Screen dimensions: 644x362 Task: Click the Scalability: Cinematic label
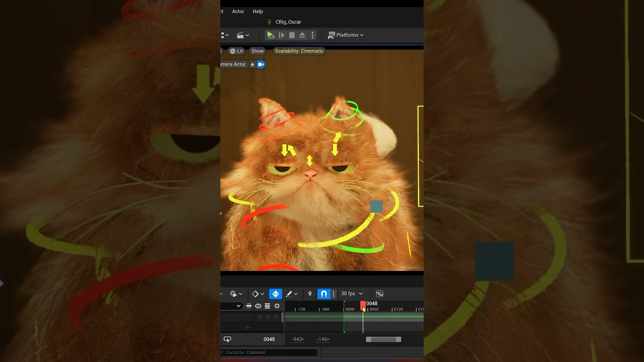point(299,51)
